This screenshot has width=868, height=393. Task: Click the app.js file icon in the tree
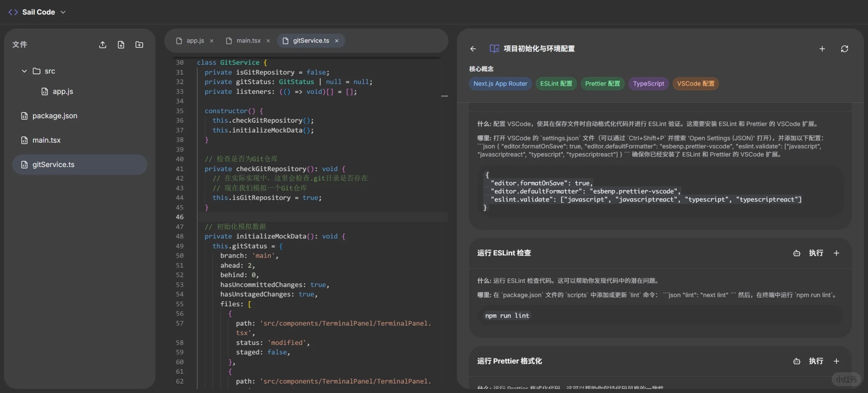pyautogui.click(x=44, y=91)
